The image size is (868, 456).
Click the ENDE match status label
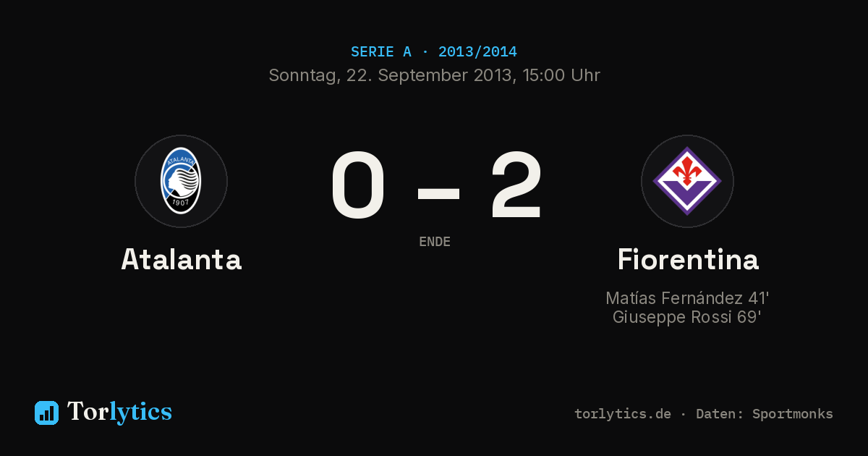[435, 242]
